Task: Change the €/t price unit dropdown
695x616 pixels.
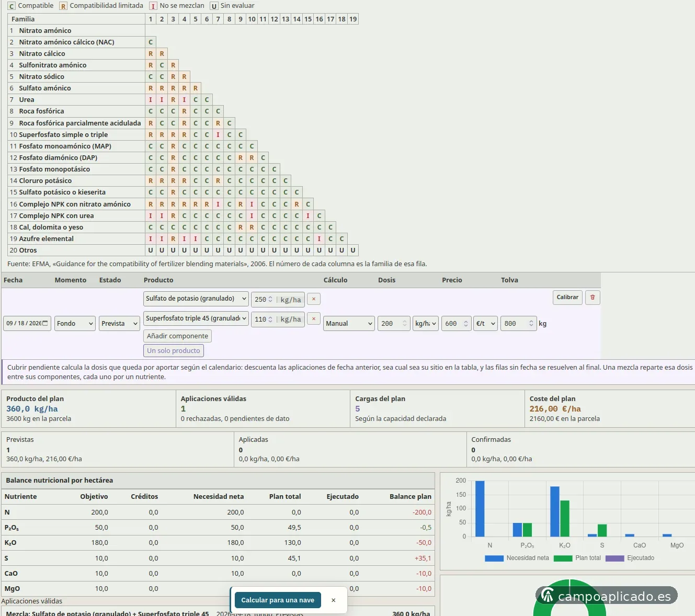Action: tap(486, 324)
